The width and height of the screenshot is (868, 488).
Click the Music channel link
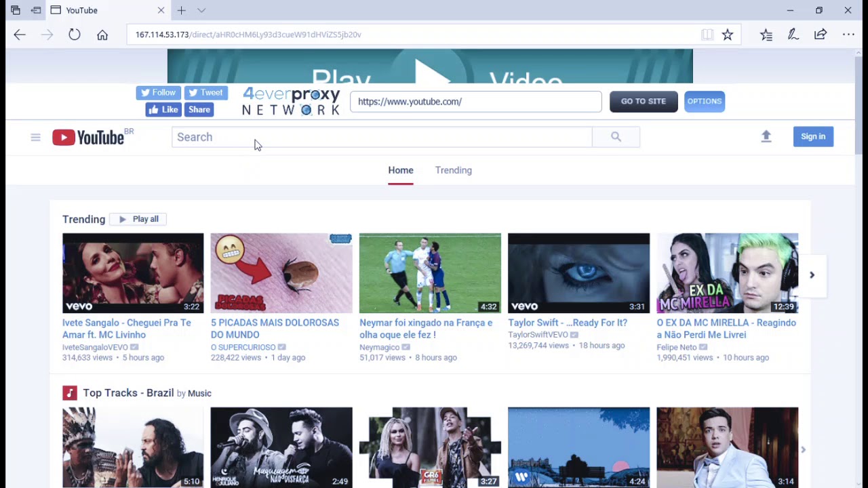pyautogui.click(x=199, y=393)
